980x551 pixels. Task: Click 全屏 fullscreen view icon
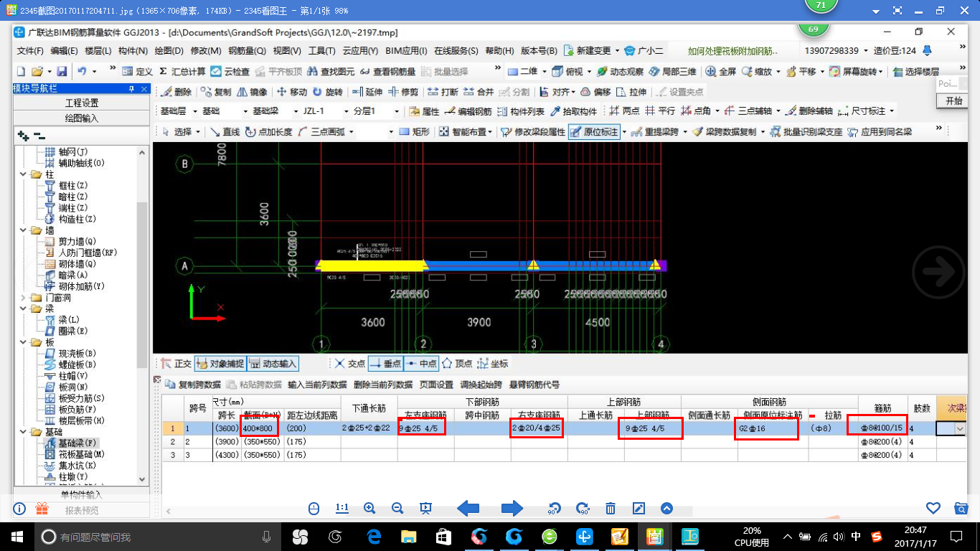pos(721,72)
